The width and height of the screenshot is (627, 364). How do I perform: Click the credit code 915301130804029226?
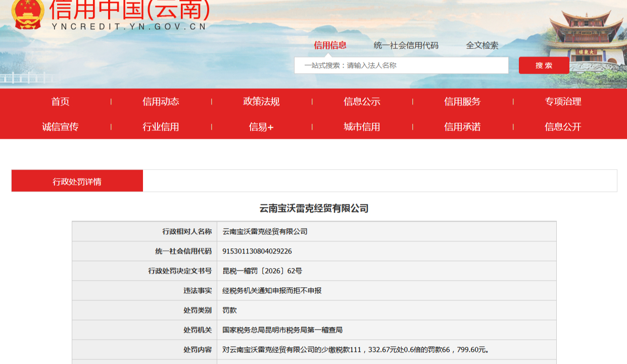coord(257,251)
